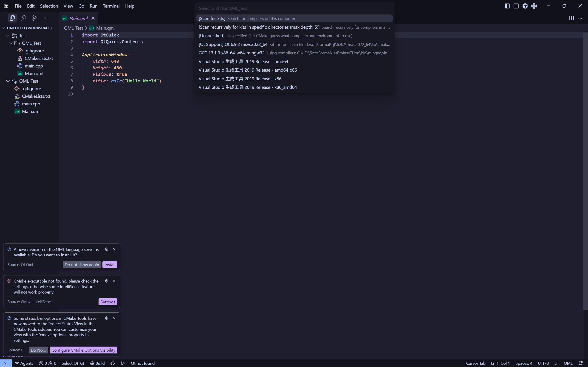Split the editor with the layout icon
The image size is (588, 367).
[571, 18]
